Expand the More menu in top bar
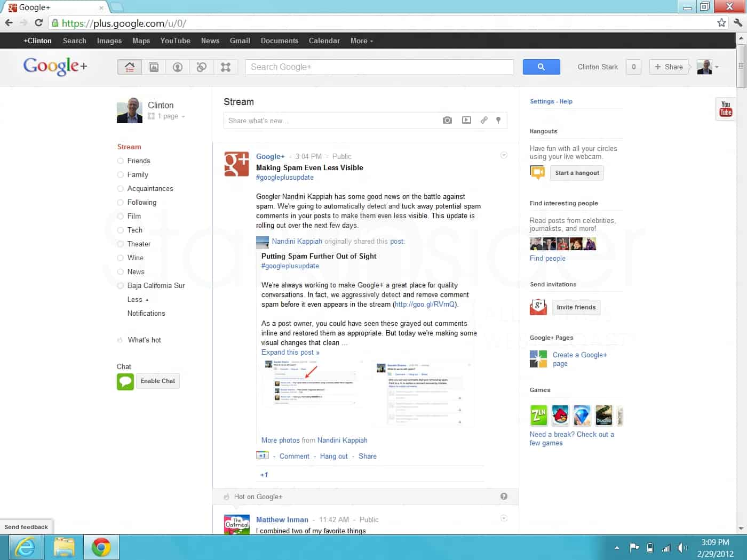The image size is (747, 560). click(x=361, y=41)
